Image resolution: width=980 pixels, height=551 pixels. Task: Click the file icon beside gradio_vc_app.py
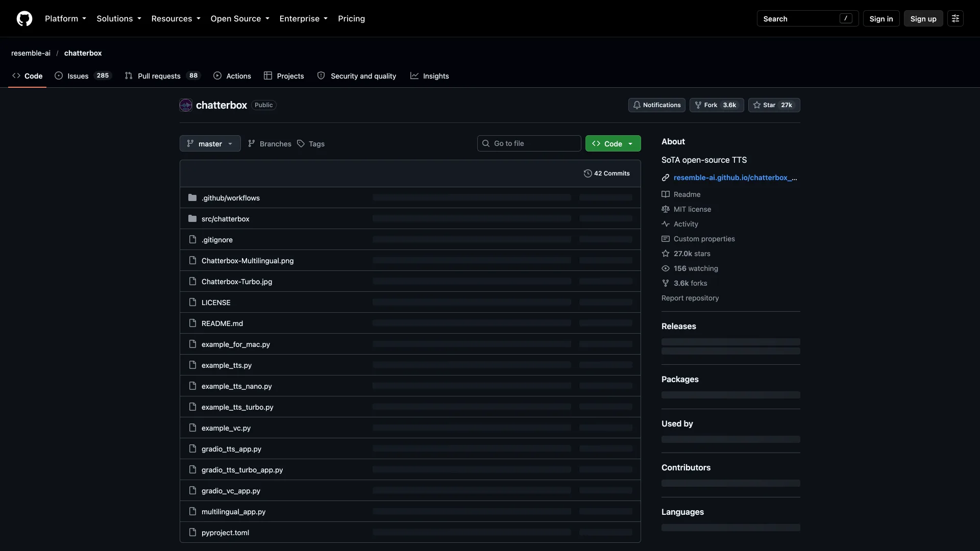point(192,491)
